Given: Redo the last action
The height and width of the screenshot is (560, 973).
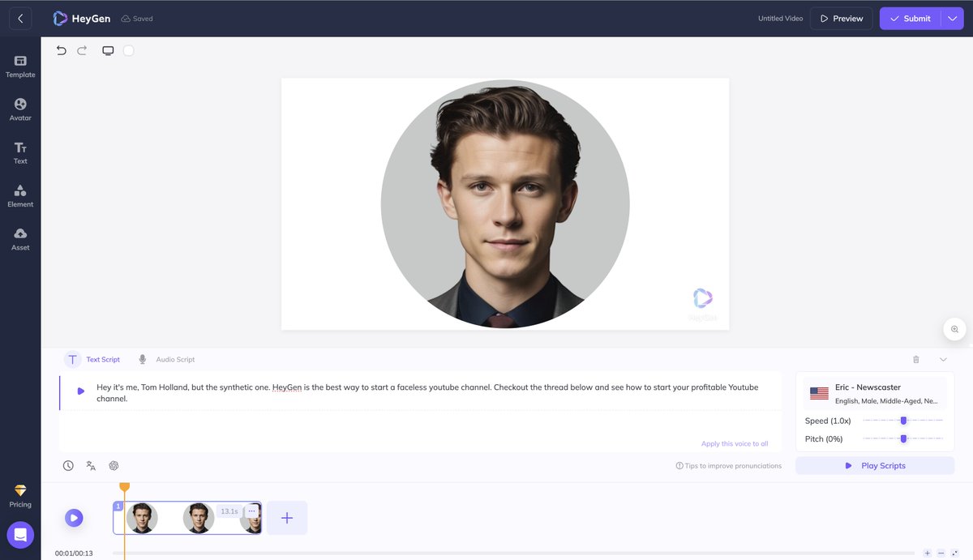Looking at the screenshot, I should [x=82, y=50].
